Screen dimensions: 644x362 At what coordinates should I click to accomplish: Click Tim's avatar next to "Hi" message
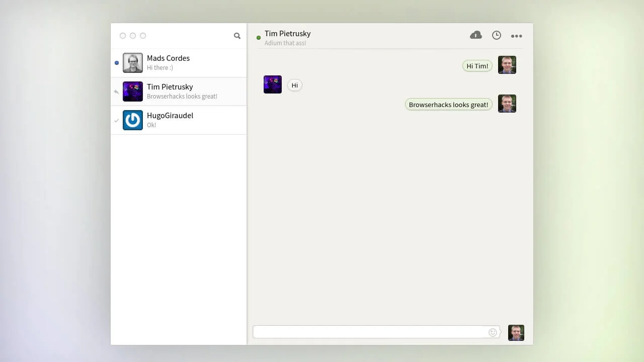coord(273,84)
